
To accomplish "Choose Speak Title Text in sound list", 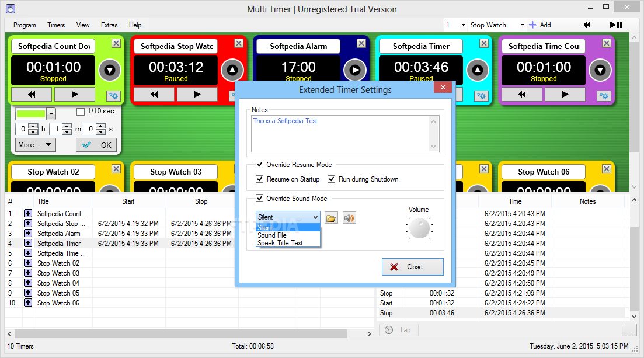I will tap(287, 243).
